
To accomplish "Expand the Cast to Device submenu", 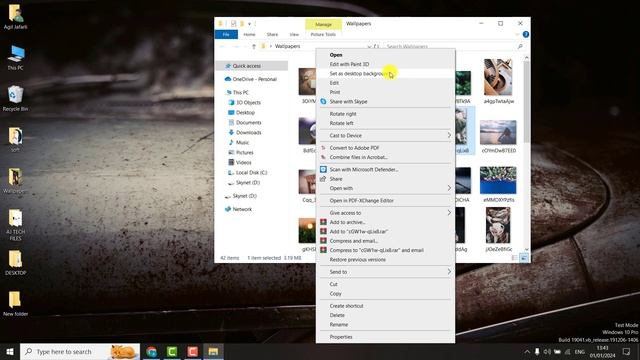I will tap(385, 135).
